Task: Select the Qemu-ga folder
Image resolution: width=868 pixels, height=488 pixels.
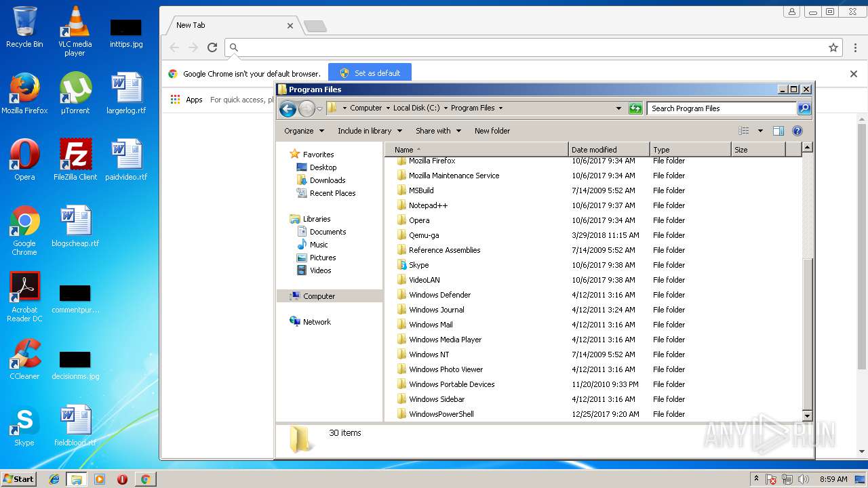Action: (424, 235)
